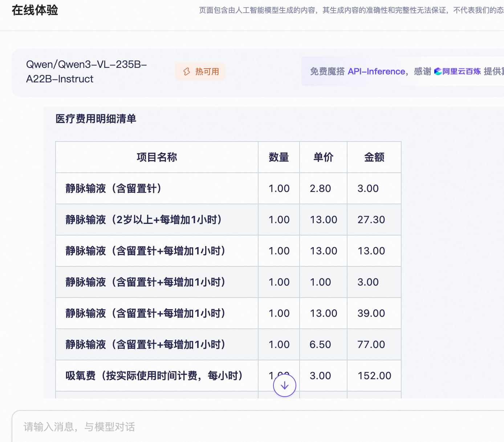This screenshot has height=442, width=504.
Task: Click the 152.00 amount cell
Action: pyautogui.click(x=374, y=376)
